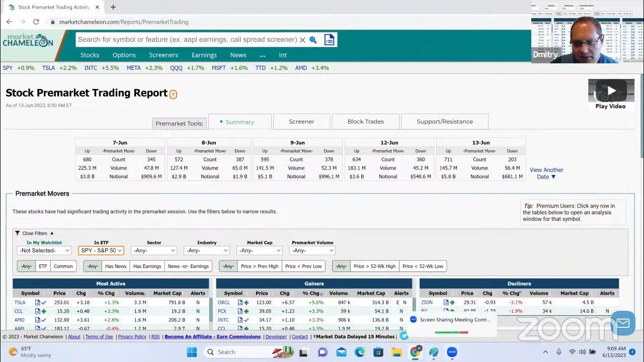Open In My Watchlist dropdown

(44, 250)
